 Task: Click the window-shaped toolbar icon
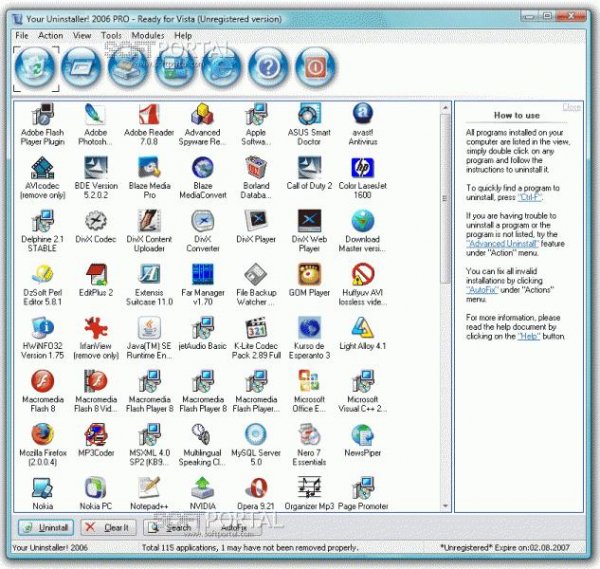point(82,68)
